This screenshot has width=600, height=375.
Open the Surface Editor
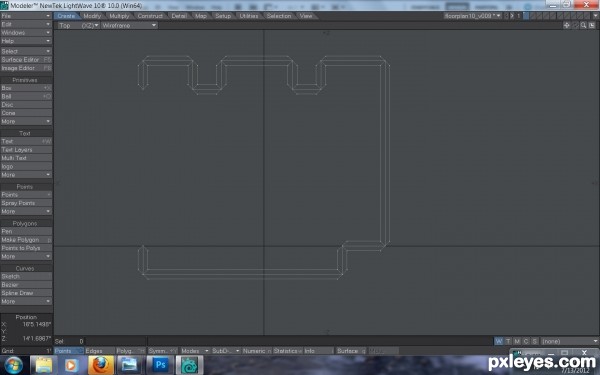(x=26, y=60)
